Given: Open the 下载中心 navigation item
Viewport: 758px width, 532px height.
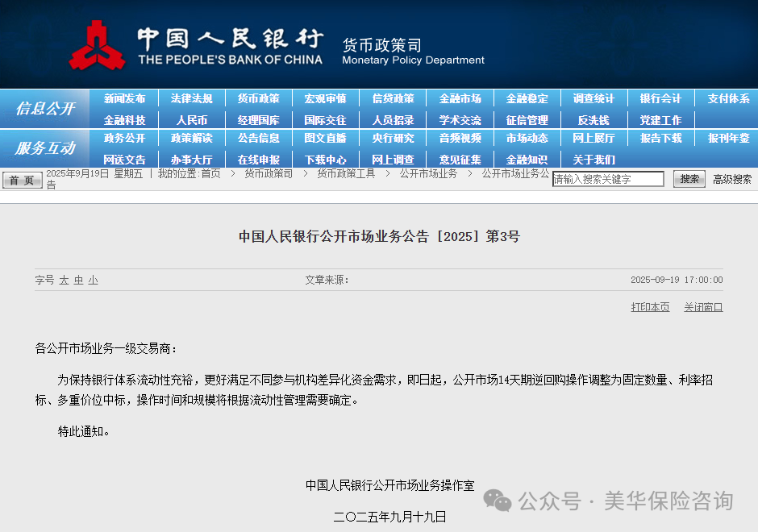Looking at the screenshot, I should 326,159.
